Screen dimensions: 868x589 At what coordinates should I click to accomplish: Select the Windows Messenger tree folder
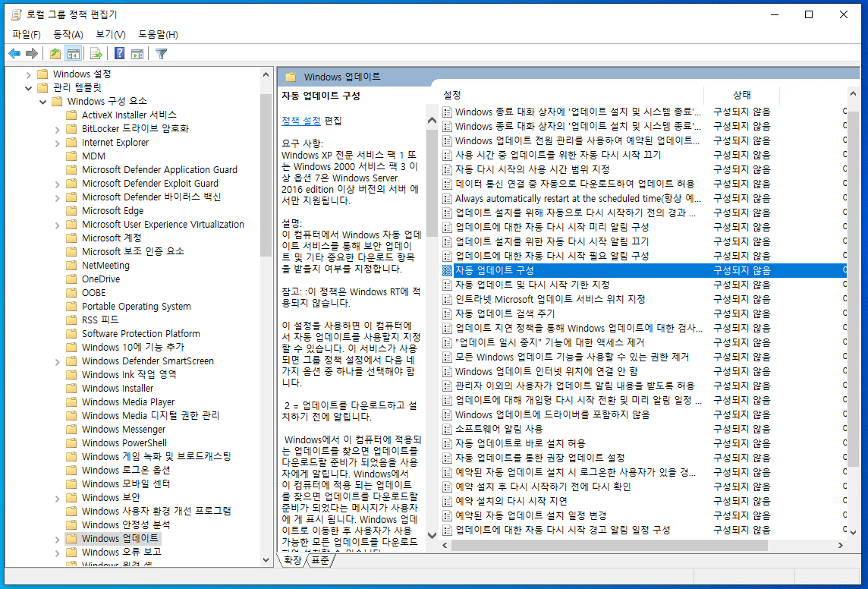point(124,429)
